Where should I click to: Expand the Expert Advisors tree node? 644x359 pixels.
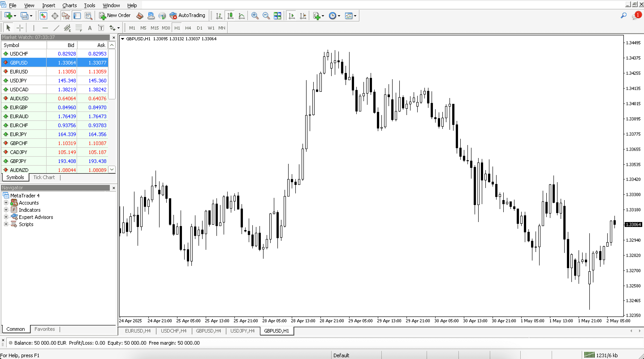pos(6,217)
